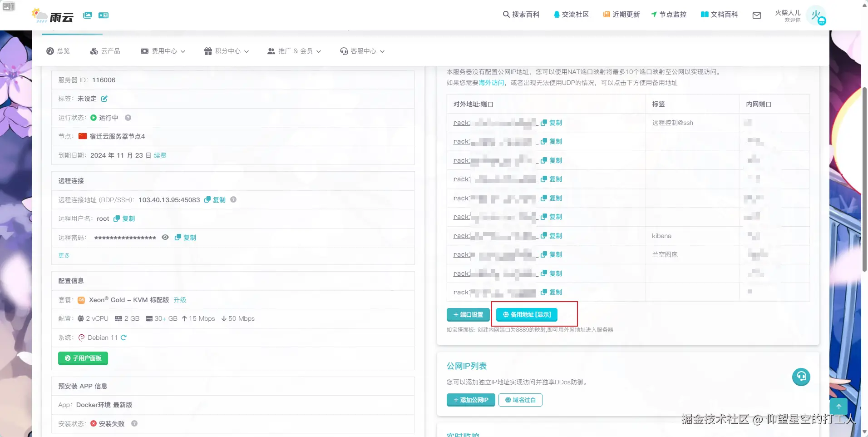Click server ID 116006
868x437 pixels.
pyautogui.click(x=104, y=80)
